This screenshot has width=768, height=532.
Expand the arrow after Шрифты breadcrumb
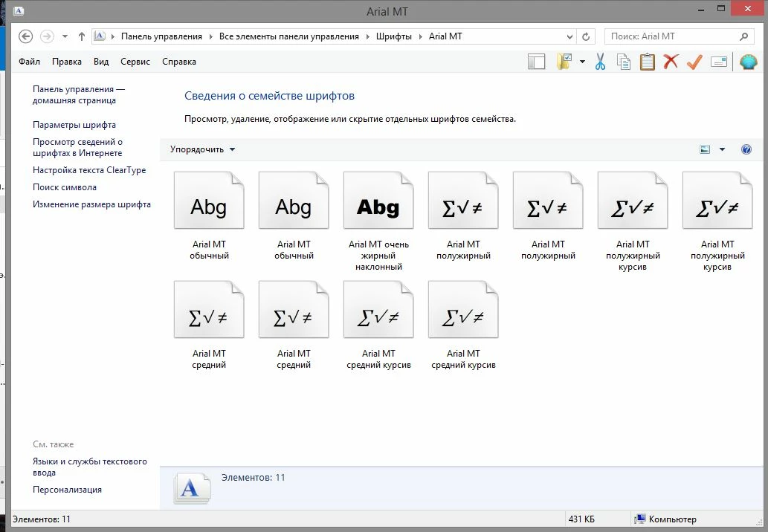coord(420,36)
